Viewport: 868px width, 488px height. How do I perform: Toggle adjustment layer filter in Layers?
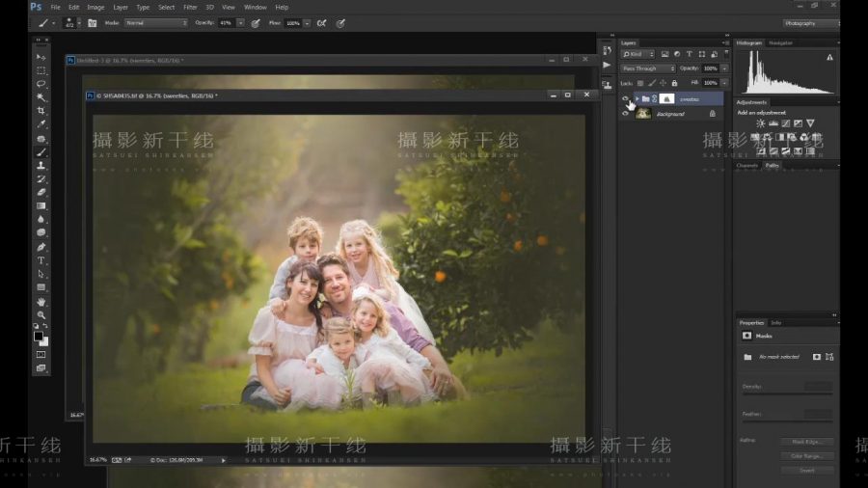click(677, 54)
